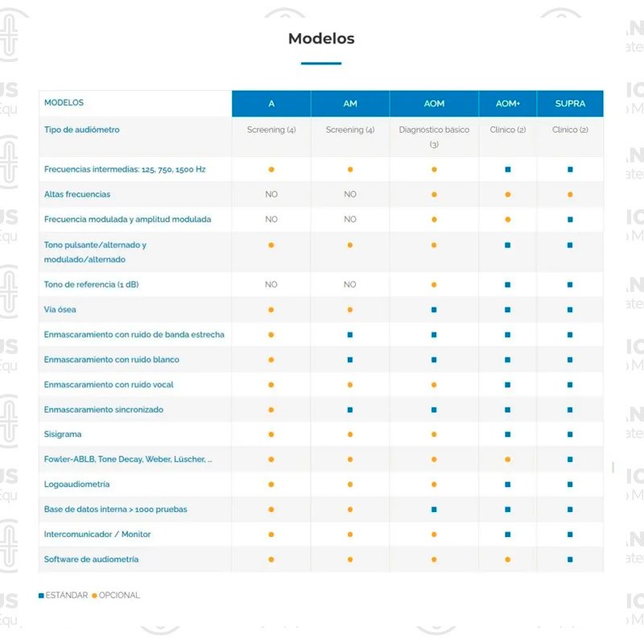The height and width of the screenshot is (644, 644).
Task: Click the Modelos page heading
Action: click(321, 39)
